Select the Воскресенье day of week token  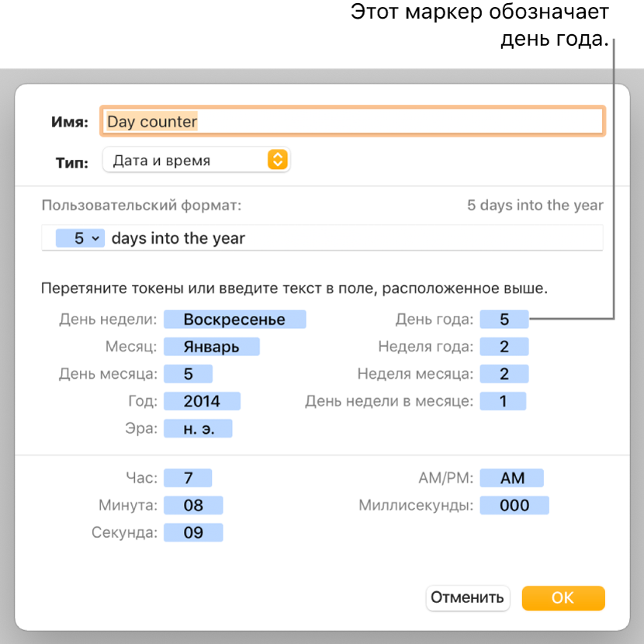(234, 319)
